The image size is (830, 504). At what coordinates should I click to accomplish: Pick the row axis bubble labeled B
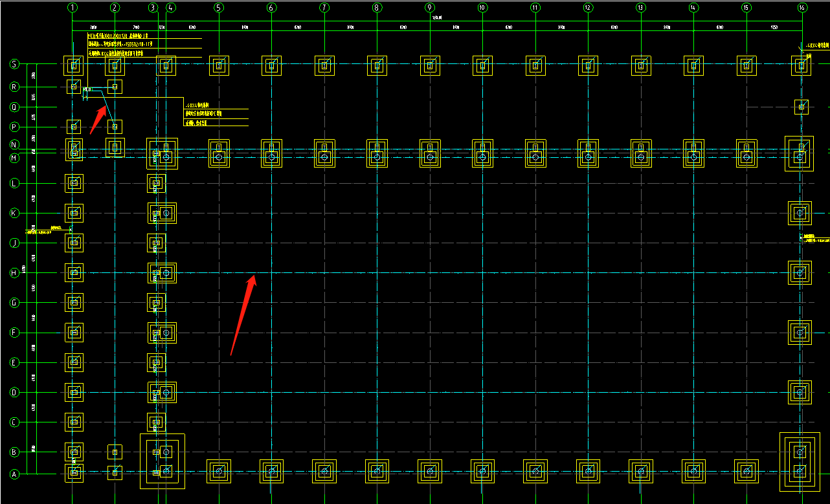[x=14, y=452]
